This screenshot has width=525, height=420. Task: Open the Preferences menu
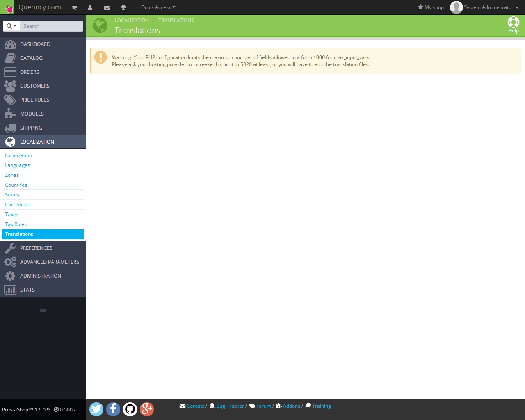pyautogui.click(x=43, y=248)
